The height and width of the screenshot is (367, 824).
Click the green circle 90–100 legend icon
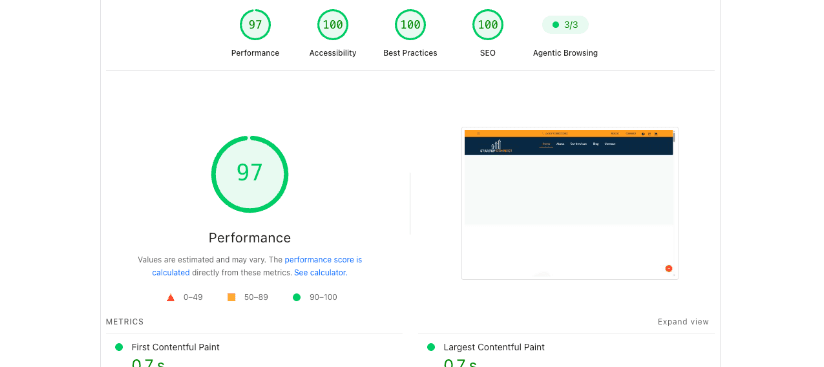point(296,297)
